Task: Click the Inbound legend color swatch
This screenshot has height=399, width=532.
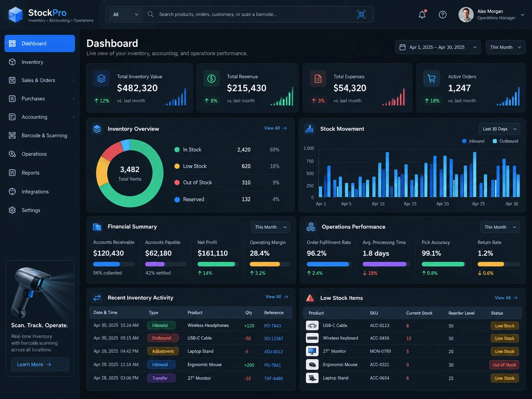Action: [x=464, y=141]
